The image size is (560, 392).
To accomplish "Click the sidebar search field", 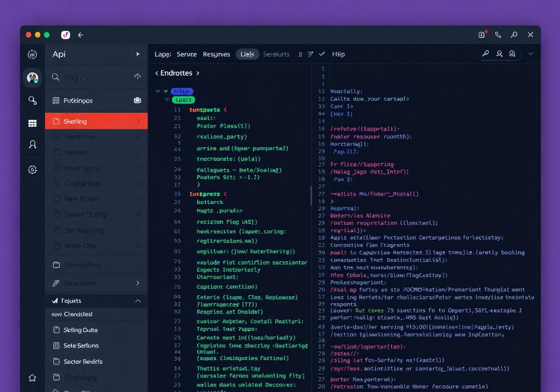I will point(96,77).
